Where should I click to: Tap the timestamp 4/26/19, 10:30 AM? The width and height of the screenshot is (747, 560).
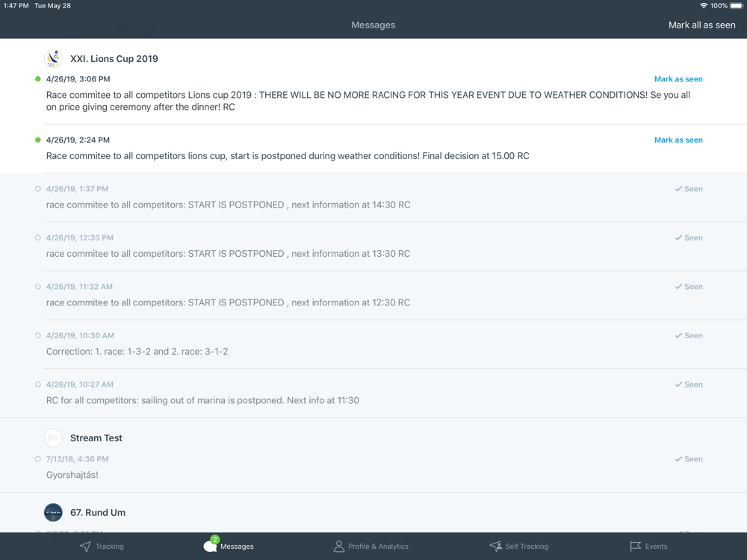pyautogui.click(x=80, y=336)
